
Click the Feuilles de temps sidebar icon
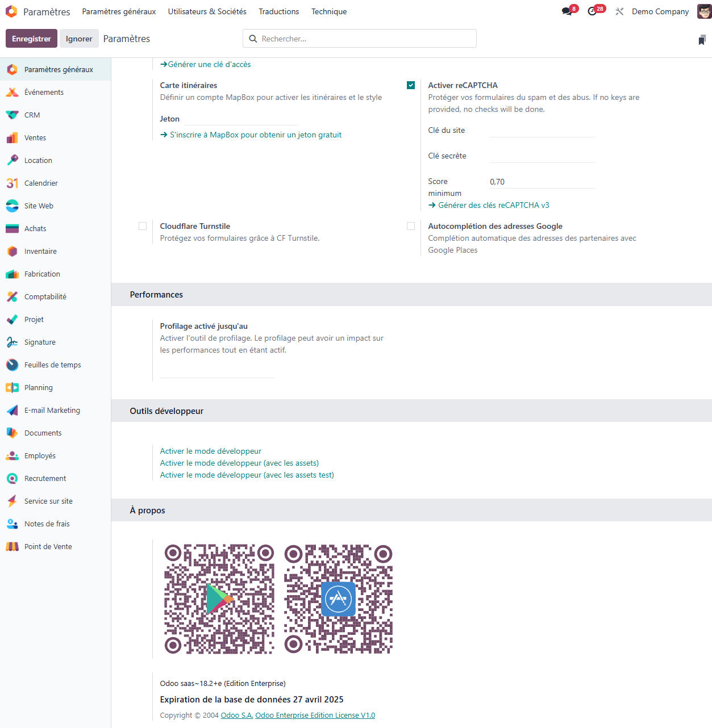pos(13,365)
